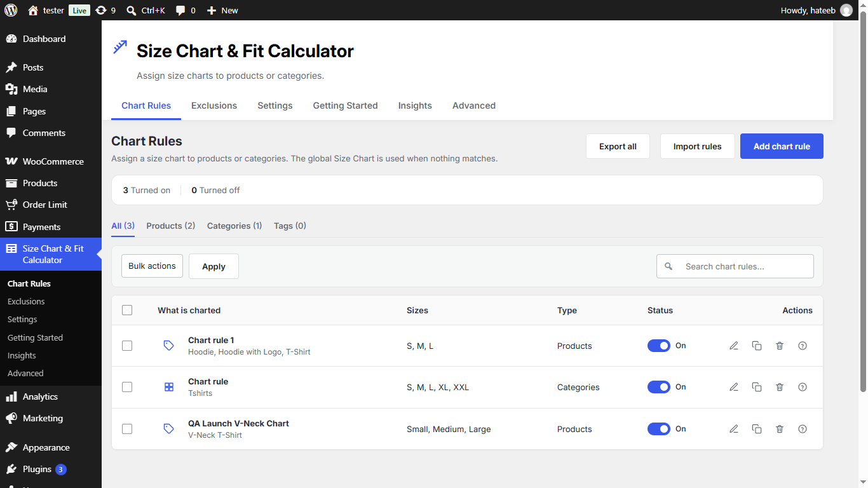Switch to the Exclusions tab
This screenshot has width=868, height=488.
214,105
